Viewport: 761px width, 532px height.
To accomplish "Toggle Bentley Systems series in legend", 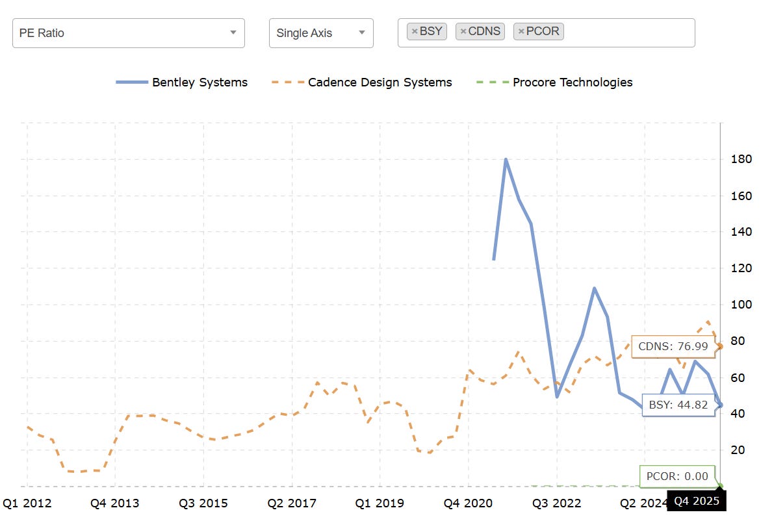I will (x=181, y=82).
